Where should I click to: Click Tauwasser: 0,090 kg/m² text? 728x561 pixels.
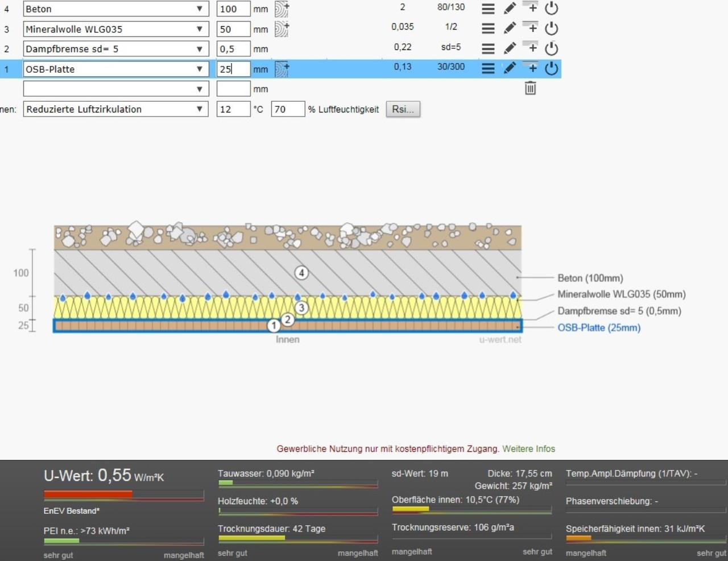pyautogui.click(x=266, y=473)
